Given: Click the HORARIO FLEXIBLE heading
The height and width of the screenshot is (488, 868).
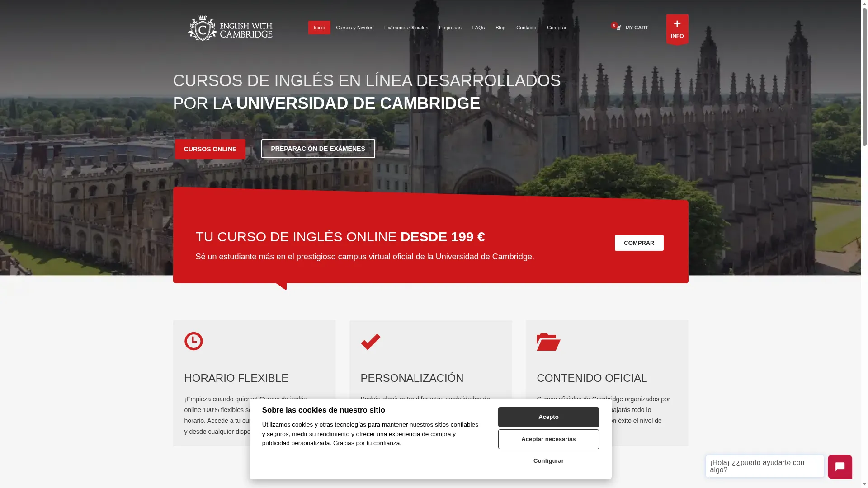Looking at the screenshot, I should coord(236,378).
